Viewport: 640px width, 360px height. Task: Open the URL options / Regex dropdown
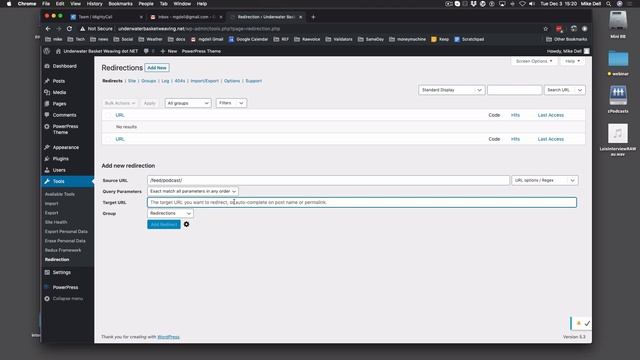point(544,180)
